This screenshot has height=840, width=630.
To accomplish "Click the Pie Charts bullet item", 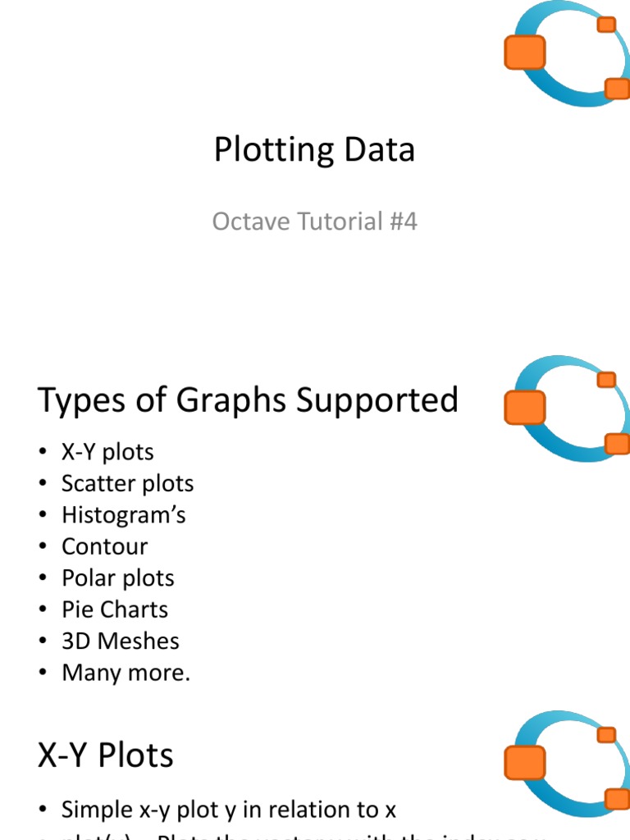I will pyautogui.click(x=115, y=609).
